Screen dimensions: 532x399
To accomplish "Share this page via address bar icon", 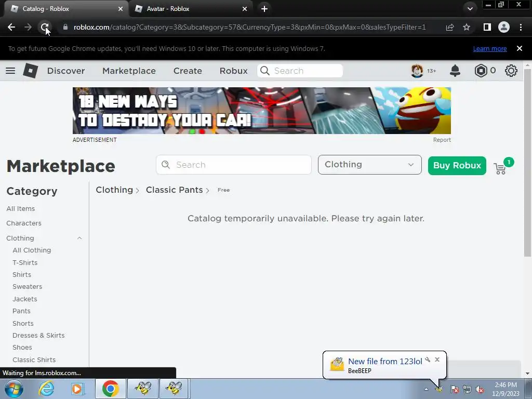I will 450,27.
